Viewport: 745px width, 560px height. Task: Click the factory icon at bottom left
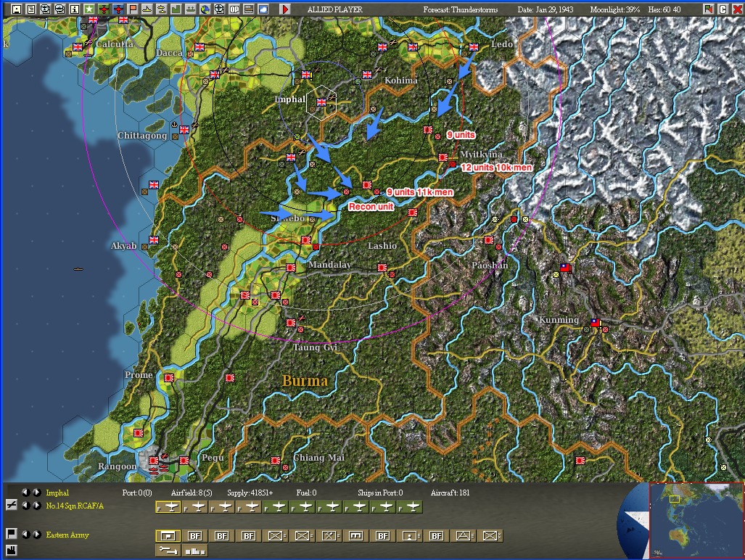(12, 550)
